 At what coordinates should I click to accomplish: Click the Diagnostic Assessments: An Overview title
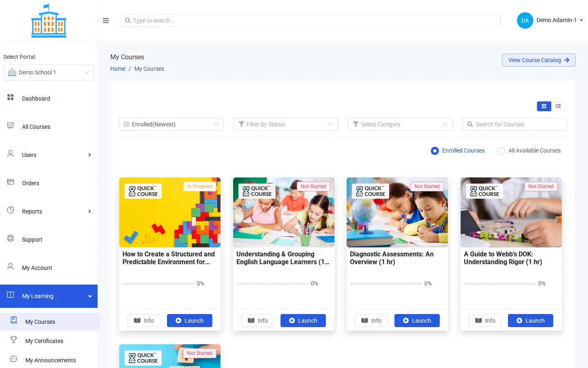(x=392, y=258)
